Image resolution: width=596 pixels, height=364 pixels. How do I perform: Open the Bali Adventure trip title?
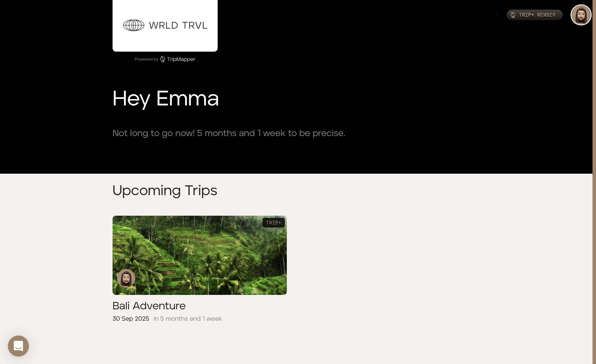149,306
